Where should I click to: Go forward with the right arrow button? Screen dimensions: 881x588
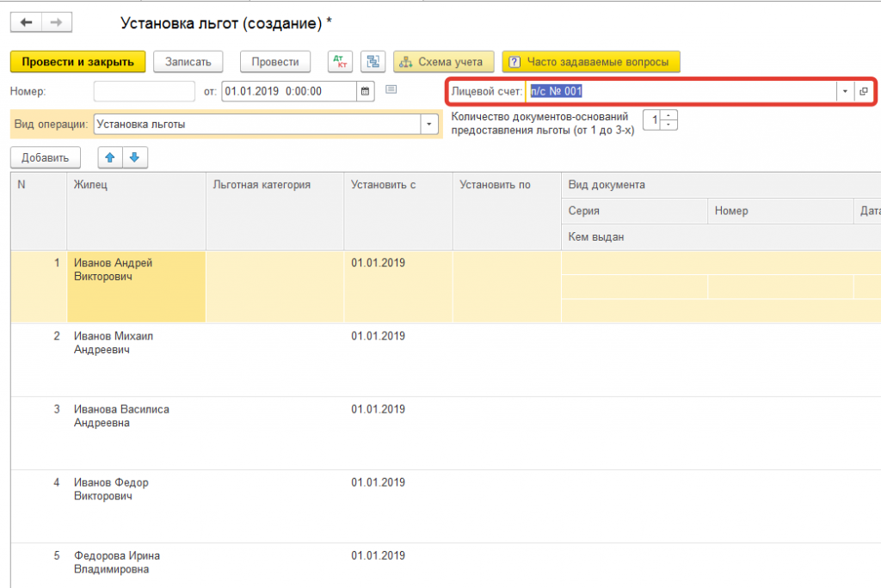[x=56, y=22]
